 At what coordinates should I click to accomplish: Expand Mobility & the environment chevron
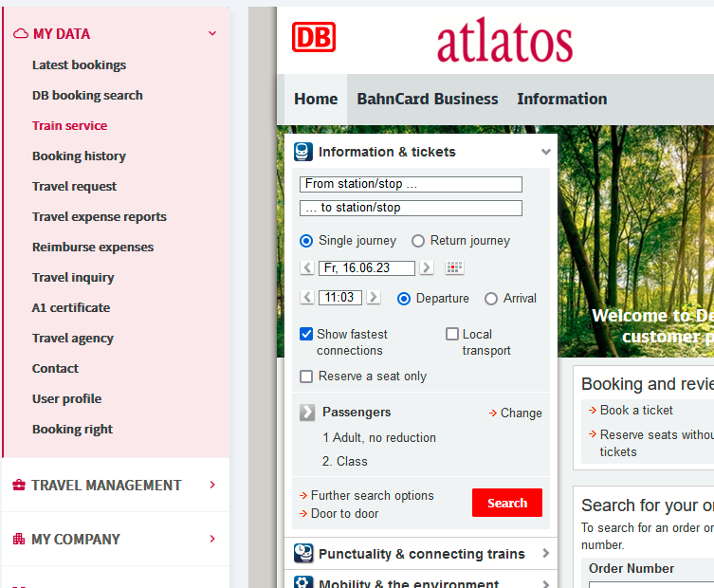click(x=546, y=583)
